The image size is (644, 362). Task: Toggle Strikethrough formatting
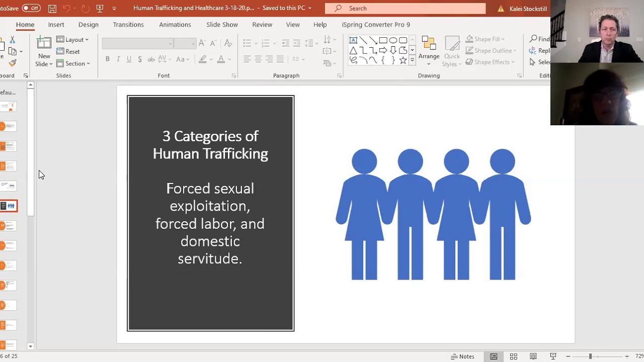151,59
